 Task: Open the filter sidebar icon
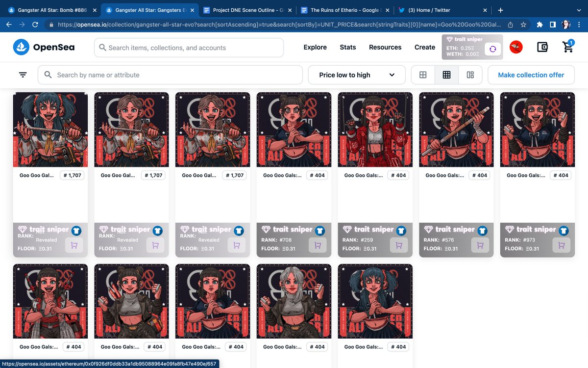pyautogui.click(x=23, y=75)
